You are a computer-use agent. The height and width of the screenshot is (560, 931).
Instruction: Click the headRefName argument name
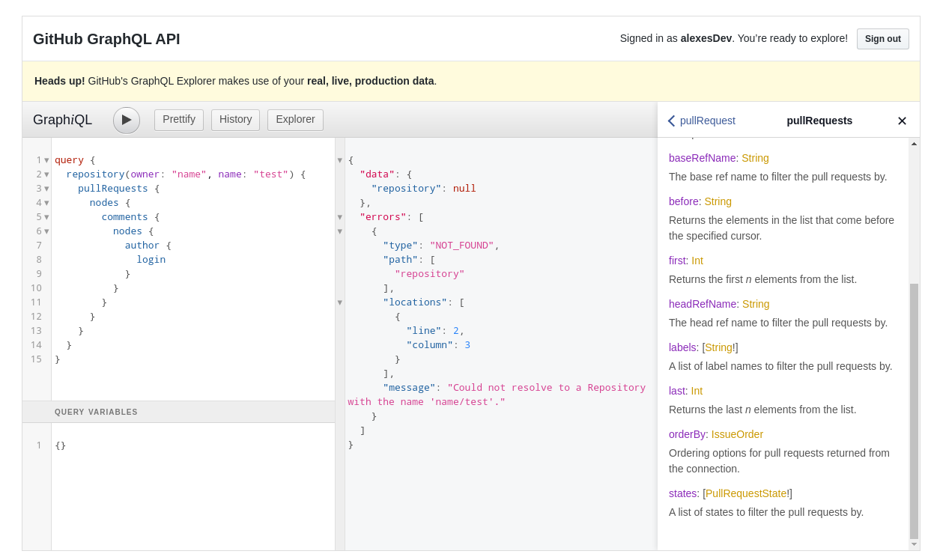(x=703, y=304)
